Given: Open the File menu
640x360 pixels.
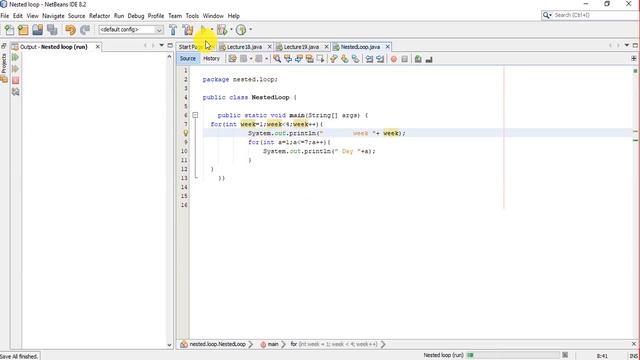Looking at the screenshot, I should pyautogui.click(x=5, y=16).
